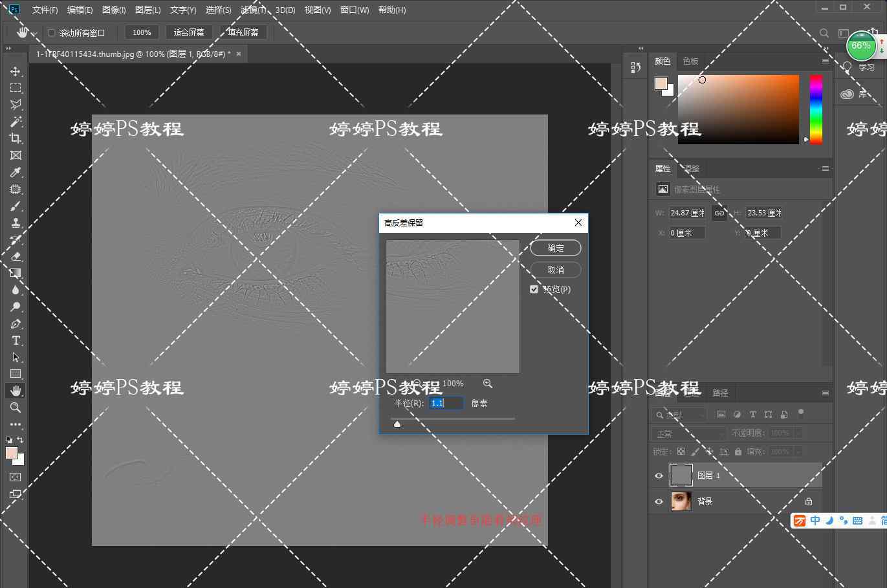Select the Crop tool
887x588 pixels.
[x=16, y=138]
